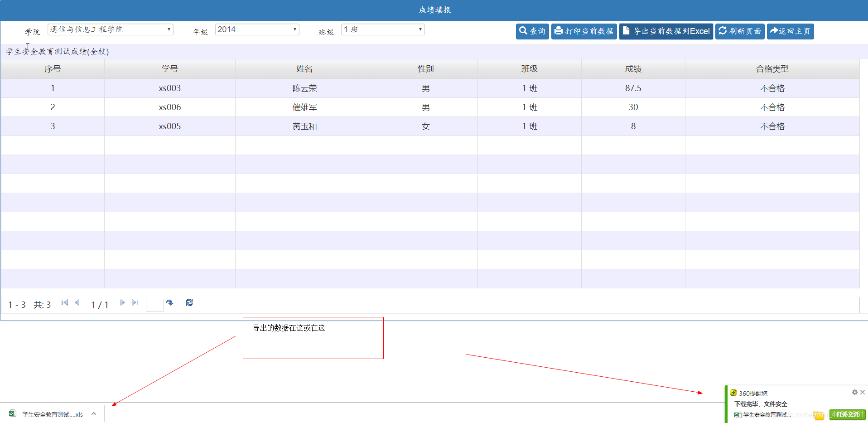Click the table 班级 column header
The width and height of the screenshot is (868, 423).
pyautogui.click(x=530, y=69)
